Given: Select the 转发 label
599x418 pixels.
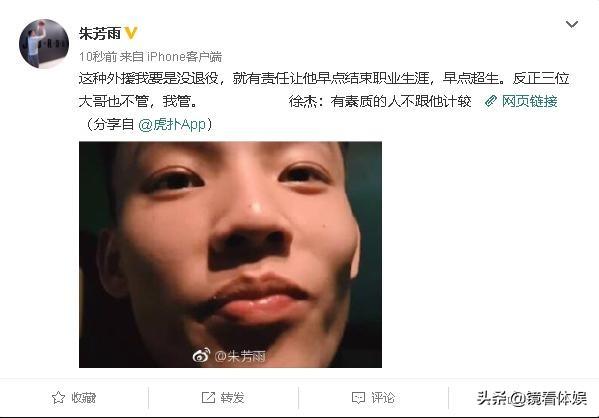Looking at the screenshot, I should (232, 398).
